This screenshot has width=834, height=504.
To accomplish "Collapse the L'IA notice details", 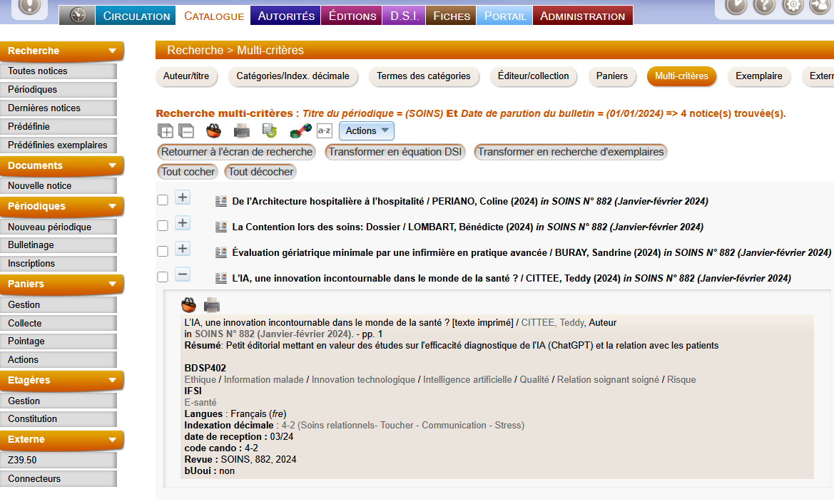I will point(183,274).
